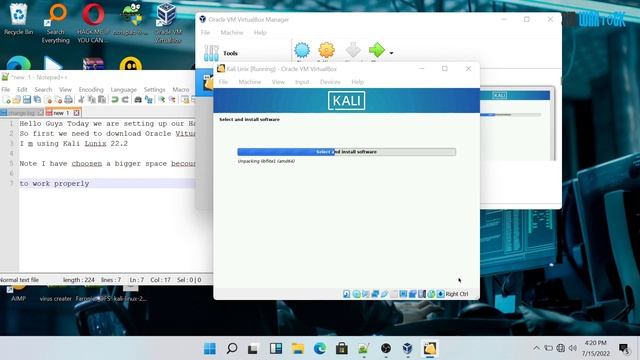
Task: Open the Encoding menu in Notepad++
Action: pos(91,89)
